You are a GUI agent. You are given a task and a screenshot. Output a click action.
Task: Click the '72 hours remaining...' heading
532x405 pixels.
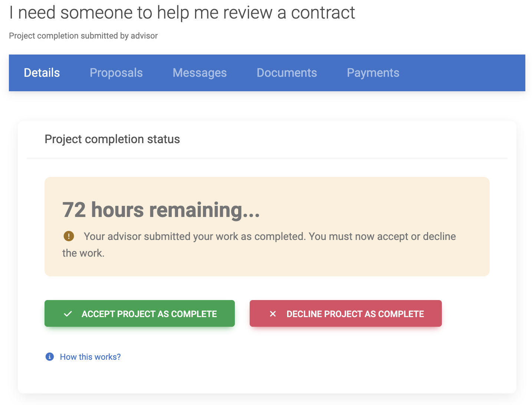pos(161,210)
